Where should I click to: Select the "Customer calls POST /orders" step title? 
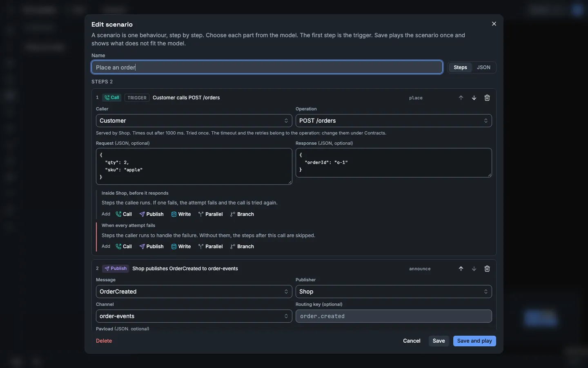tap(186, 98)
